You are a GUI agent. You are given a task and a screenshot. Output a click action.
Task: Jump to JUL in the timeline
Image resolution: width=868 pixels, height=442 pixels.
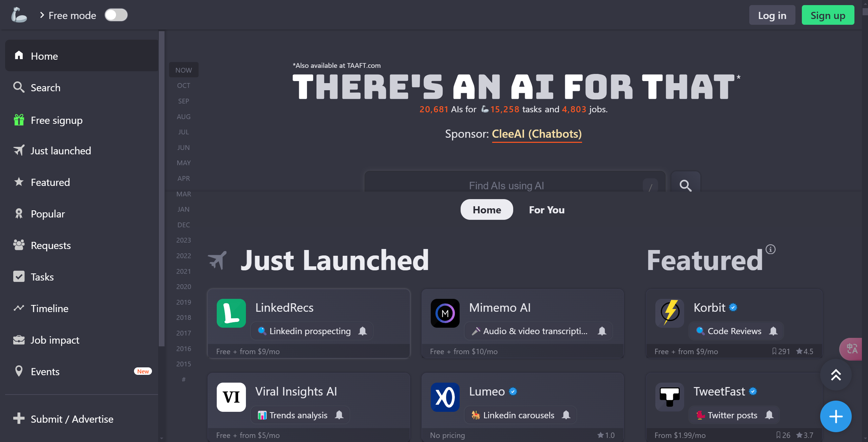[184, 132]
